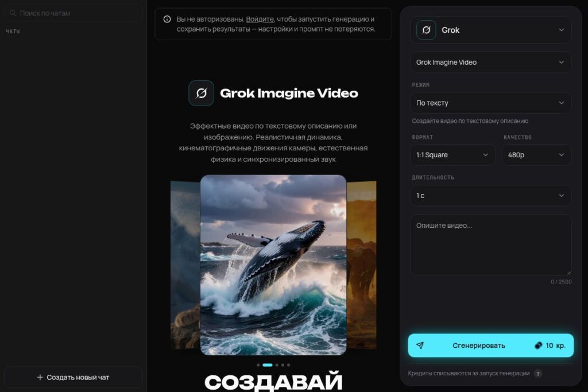This screenshot has height=392, width=588.
Task: Click the ЧАТЫ sidebar heading
Action: pyautogui.click(x=13, y=32)
